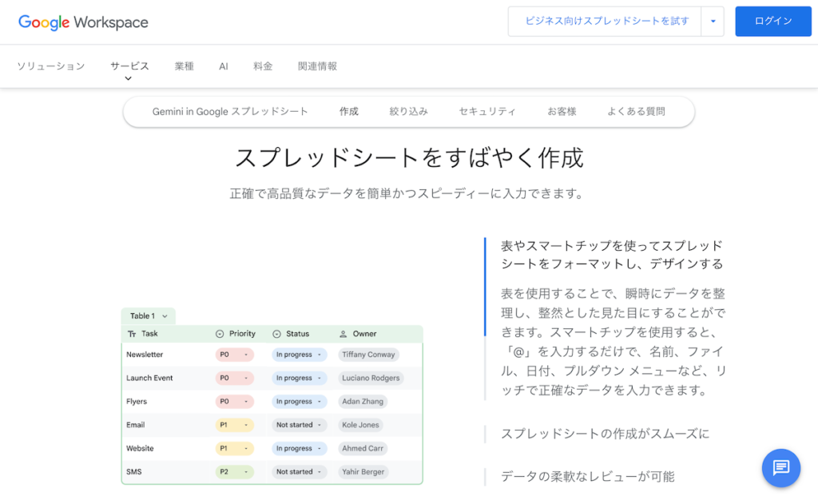This screenshot has width=818, height=504.
Task: Select the 絞り込み section tab
Action: pyautogui.click(x=408, y=112)
